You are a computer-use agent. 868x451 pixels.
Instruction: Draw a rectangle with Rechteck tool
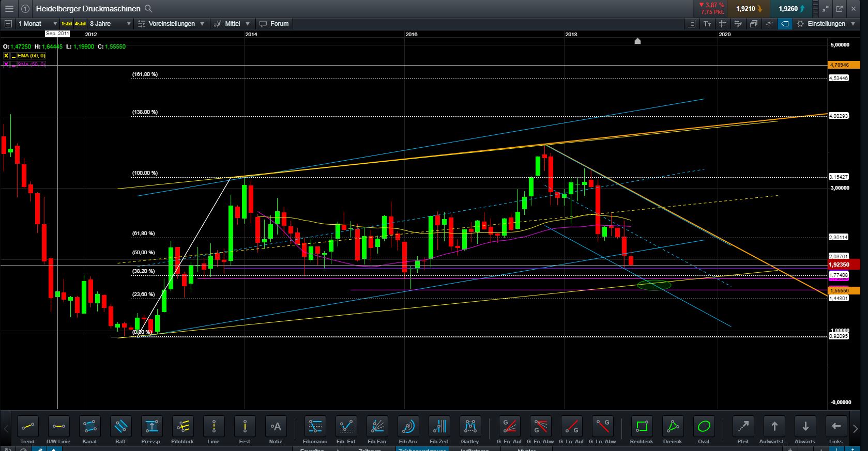642,427
